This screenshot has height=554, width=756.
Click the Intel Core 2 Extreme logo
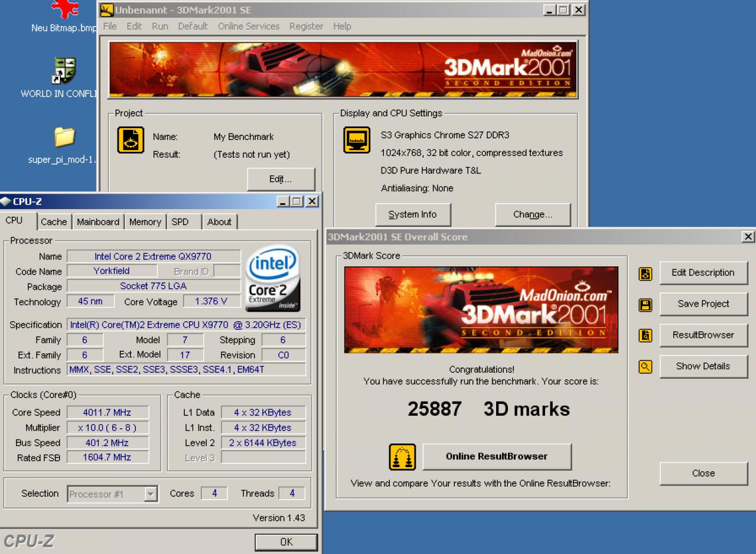(273, 279)
